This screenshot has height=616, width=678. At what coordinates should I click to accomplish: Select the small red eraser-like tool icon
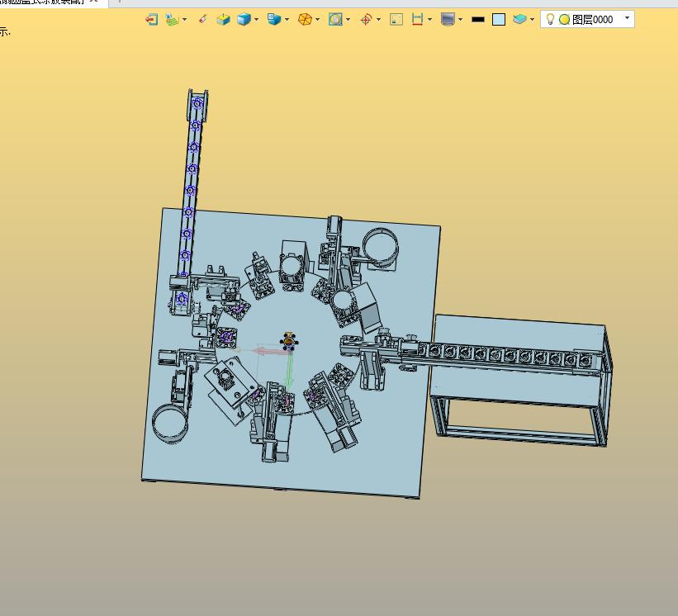tap(202, 19)
